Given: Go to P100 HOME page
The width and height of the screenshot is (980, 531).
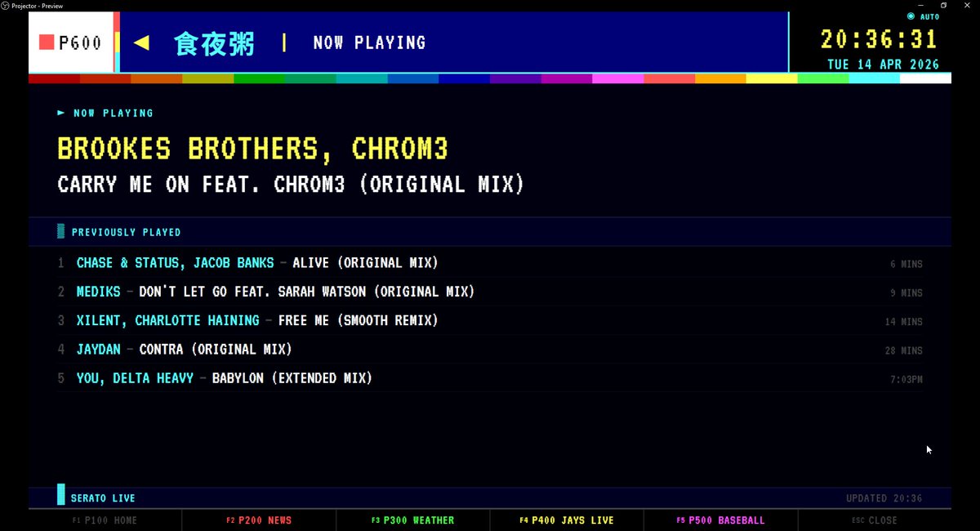Looking at the screenshot, I should pyautogui.click(x=105, y=520).
